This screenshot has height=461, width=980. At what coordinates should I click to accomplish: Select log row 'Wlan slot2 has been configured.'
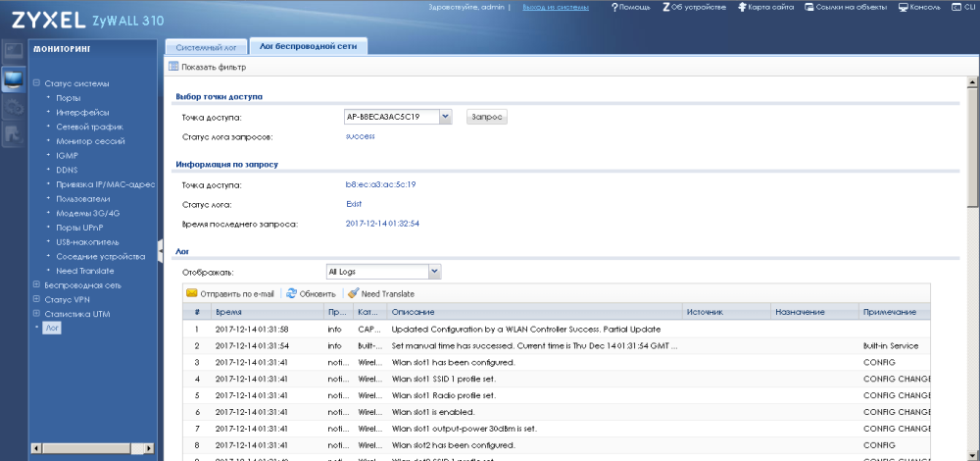(x=557, y=444)
